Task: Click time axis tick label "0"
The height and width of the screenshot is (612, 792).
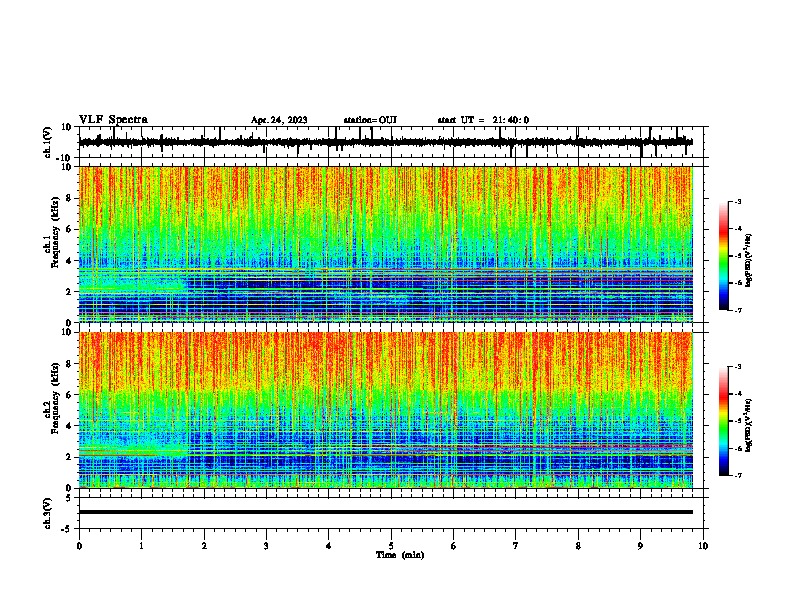Action: point(79,546)
